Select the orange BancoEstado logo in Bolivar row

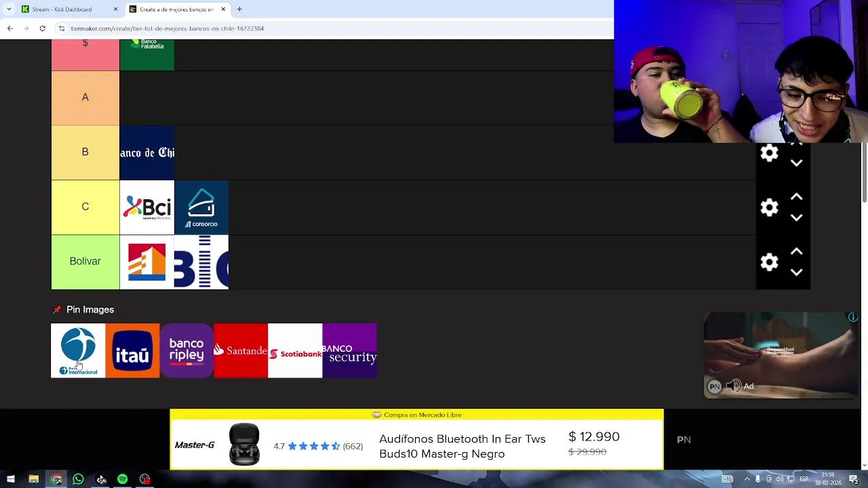point(147,262)
